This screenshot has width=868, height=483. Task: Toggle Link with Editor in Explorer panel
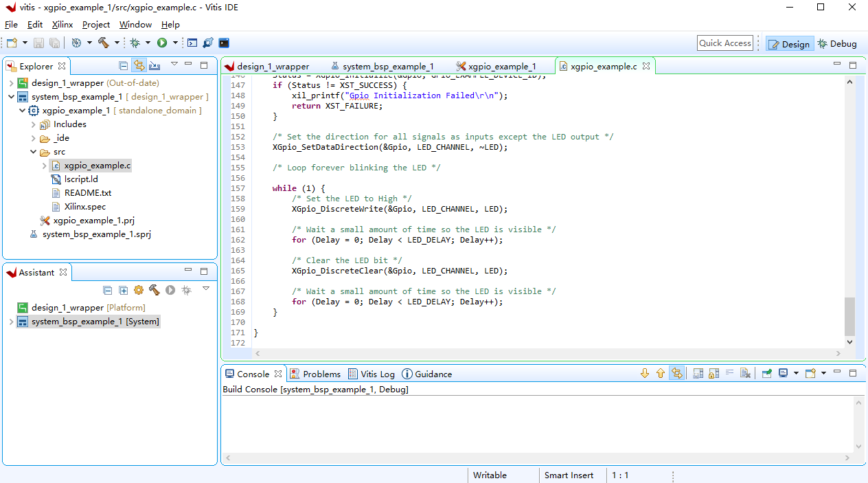(x=139, y=66)
